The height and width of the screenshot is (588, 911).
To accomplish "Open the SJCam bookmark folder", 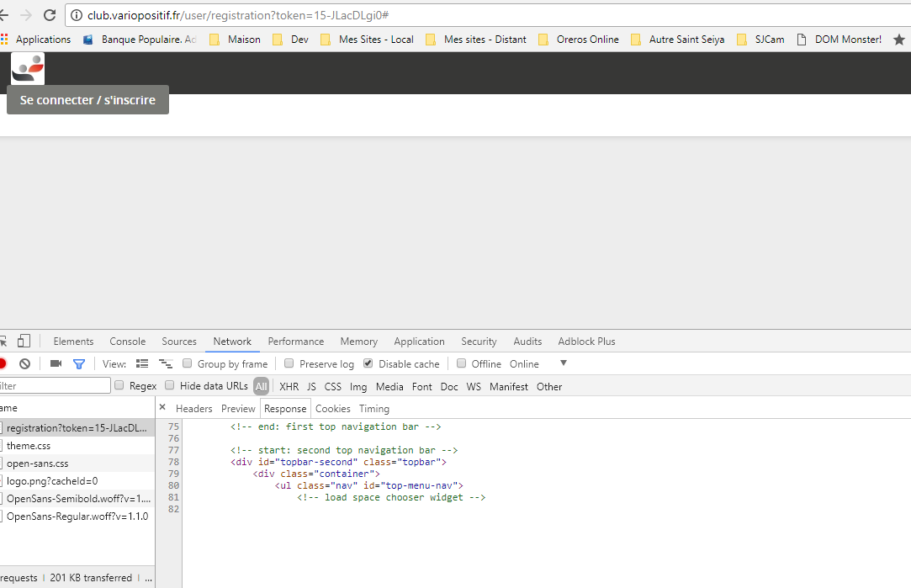I will click(760, 40).
